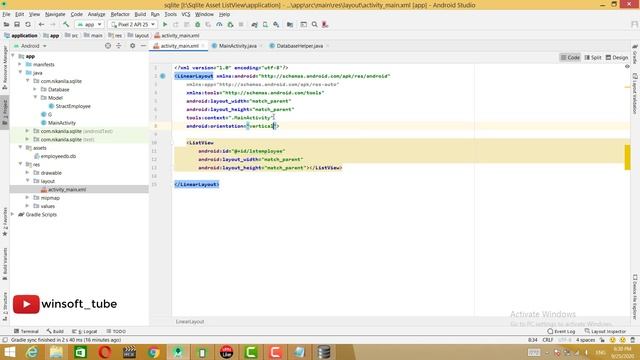640x360 pixels.
Task: Click the Windows Start button
Action: tap(9, 352)
